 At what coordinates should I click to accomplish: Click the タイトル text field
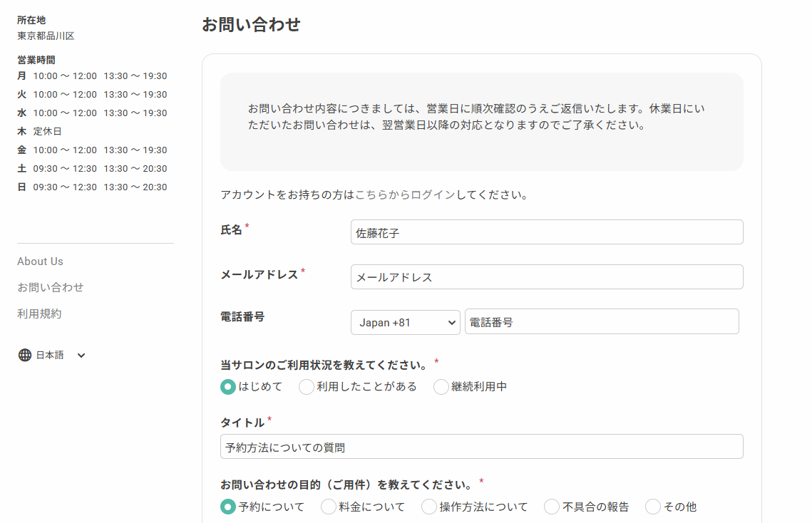coord(481,447)
